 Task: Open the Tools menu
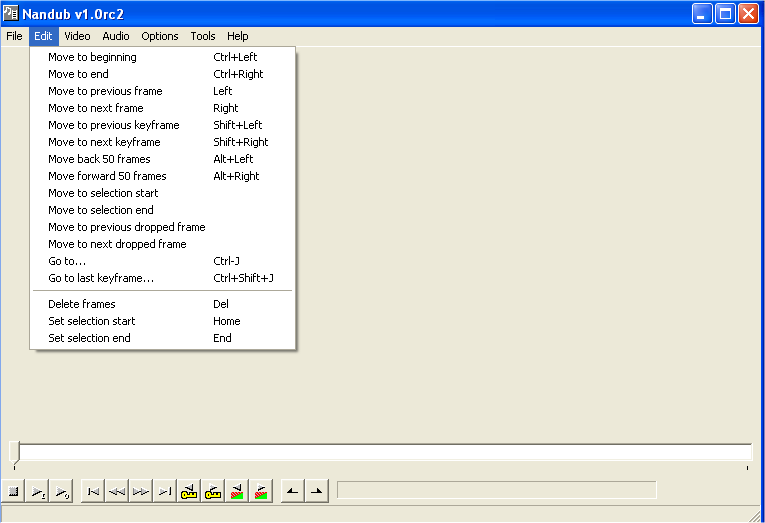[202, 36]
